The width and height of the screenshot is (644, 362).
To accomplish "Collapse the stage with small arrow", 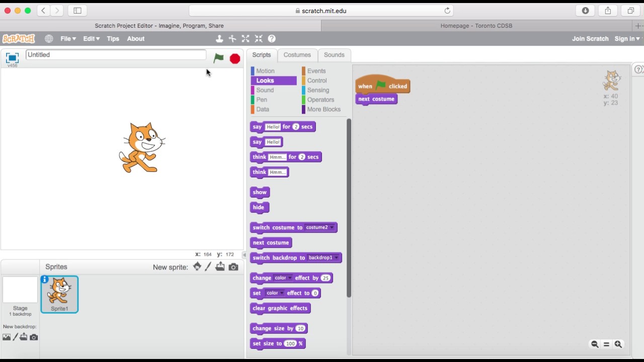I will pos(245,255).
